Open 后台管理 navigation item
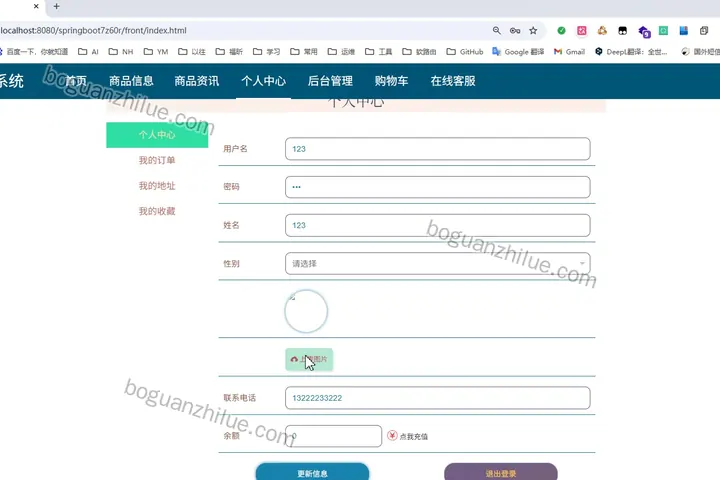The height and width of the screenshot is (480, 720). tap(330, 81)
